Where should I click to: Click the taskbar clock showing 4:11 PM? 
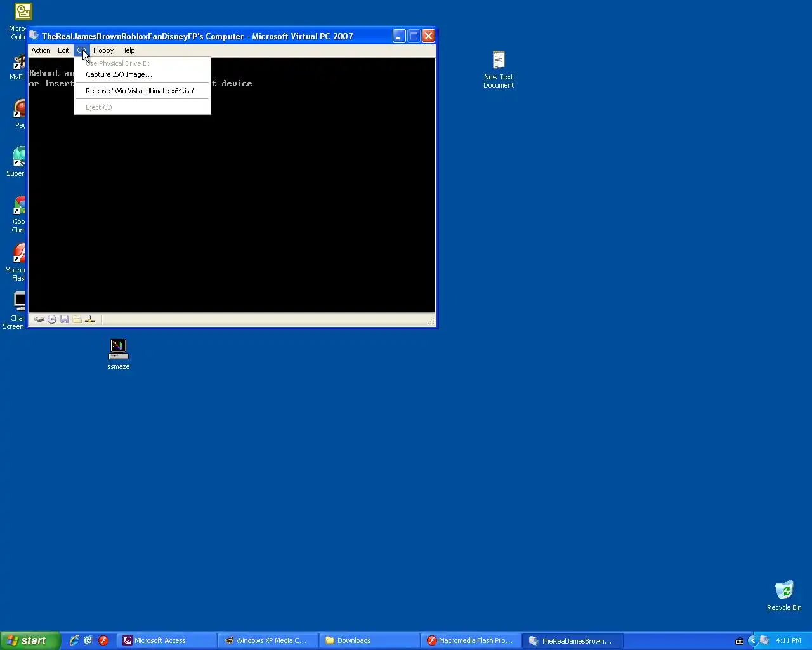coord(789,640)
